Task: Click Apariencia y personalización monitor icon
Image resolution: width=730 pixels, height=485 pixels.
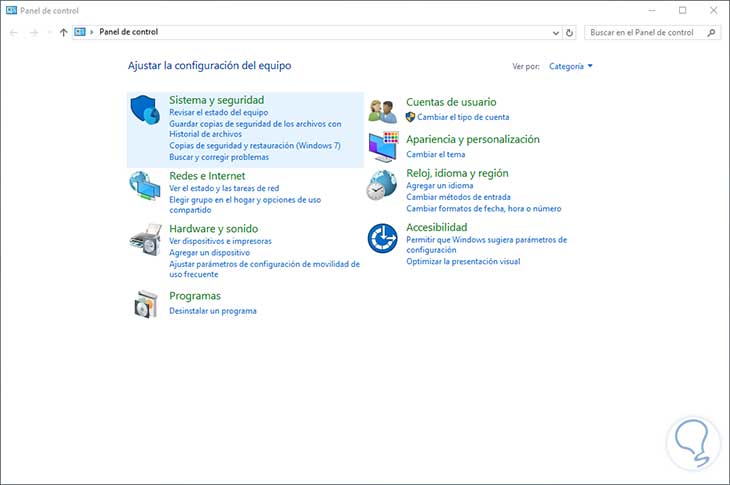Action: coord(384,147)
